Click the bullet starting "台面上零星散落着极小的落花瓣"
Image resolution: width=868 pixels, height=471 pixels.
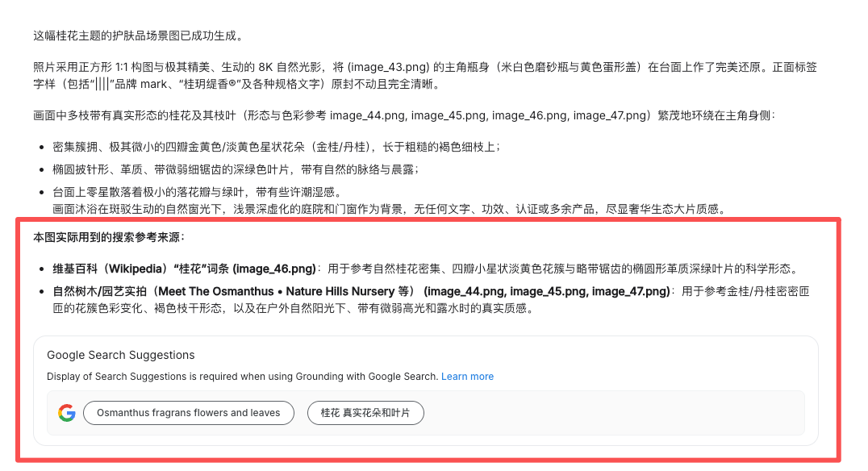(198, 192)
